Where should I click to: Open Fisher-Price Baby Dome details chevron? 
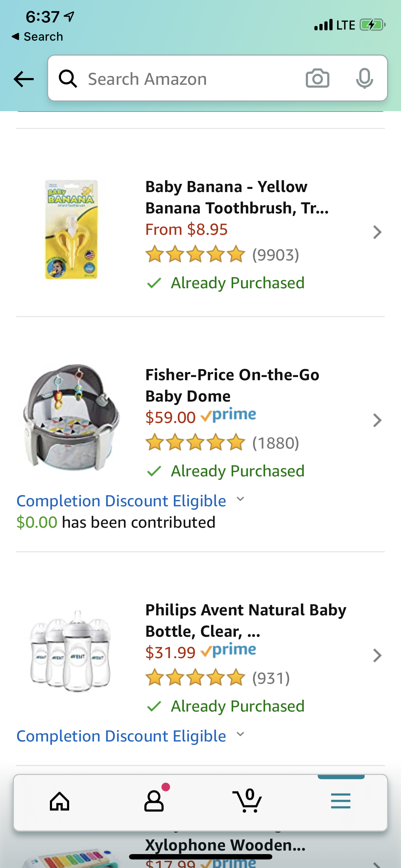(377, 420)
